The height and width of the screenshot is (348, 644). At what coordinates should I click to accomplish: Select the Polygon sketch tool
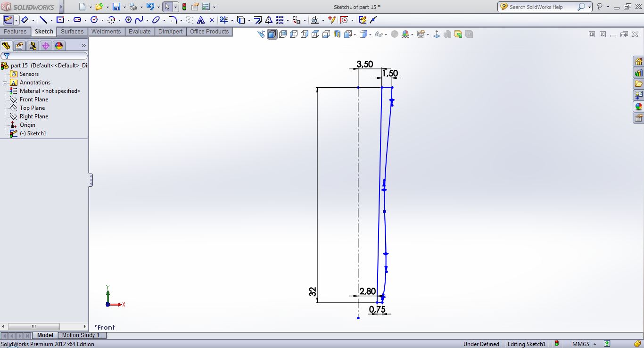pyautogui.click(x=128, y=20)
